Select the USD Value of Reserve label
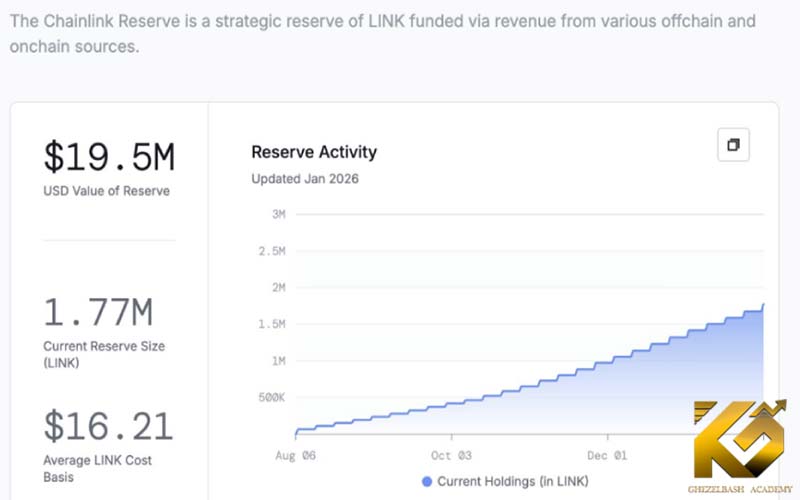This screenshot has height=500, width=800. click(x=106, y=191)
